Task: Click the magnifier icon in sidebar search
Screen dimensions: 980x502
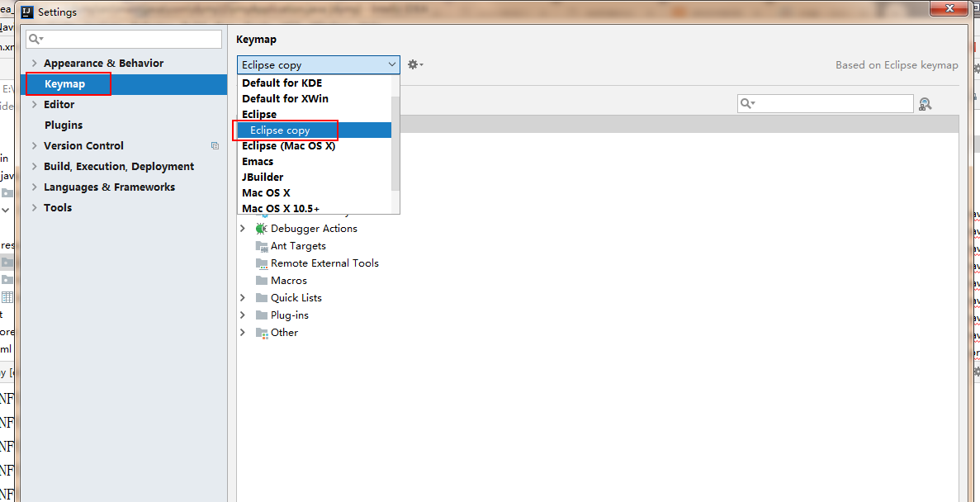Action: (x=36, y=40)
